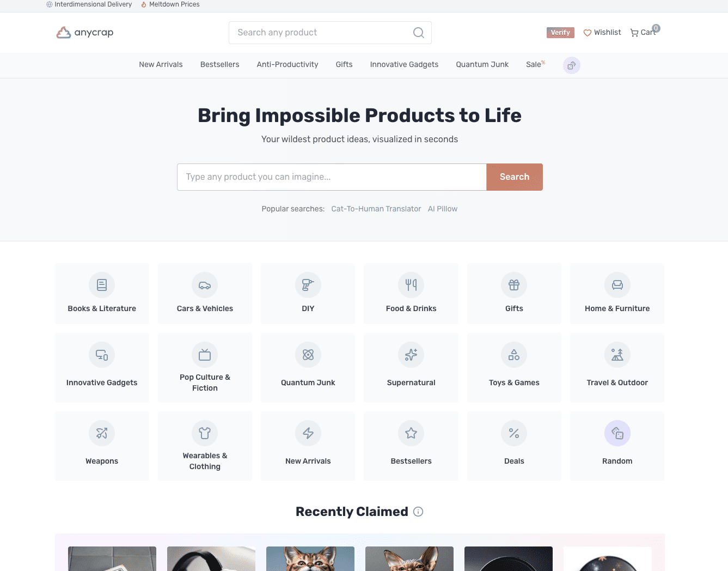The image size is (728, 571).
Task: Click the Deals percent icon
Action: point(514,433)
